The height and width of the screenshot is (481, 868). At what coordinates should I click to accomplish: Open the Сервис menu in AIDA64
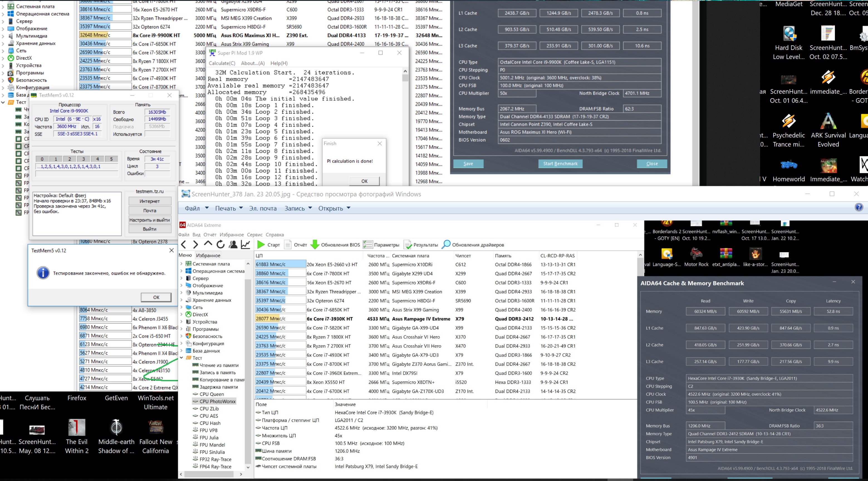(x=254, y=234)
